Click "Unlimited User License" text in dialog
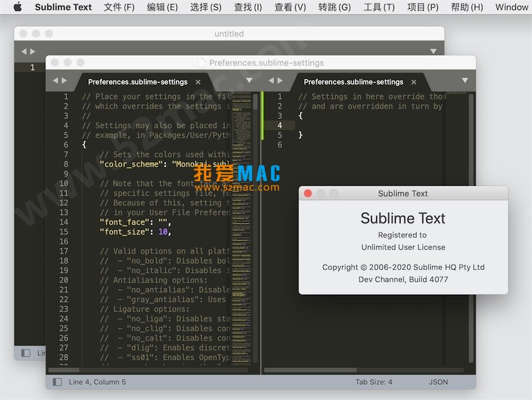Image resolution: width=532 pixels, height=400 pixels. click(x=403, y=247)
